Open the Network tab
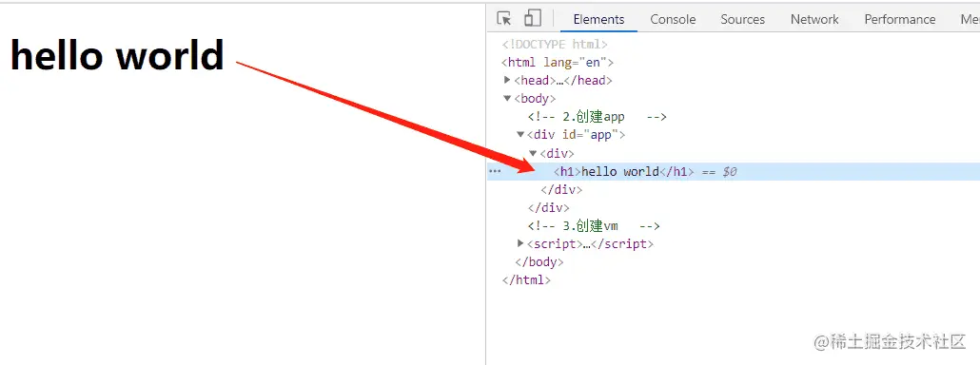980x365 pixels. coord(814,19)
